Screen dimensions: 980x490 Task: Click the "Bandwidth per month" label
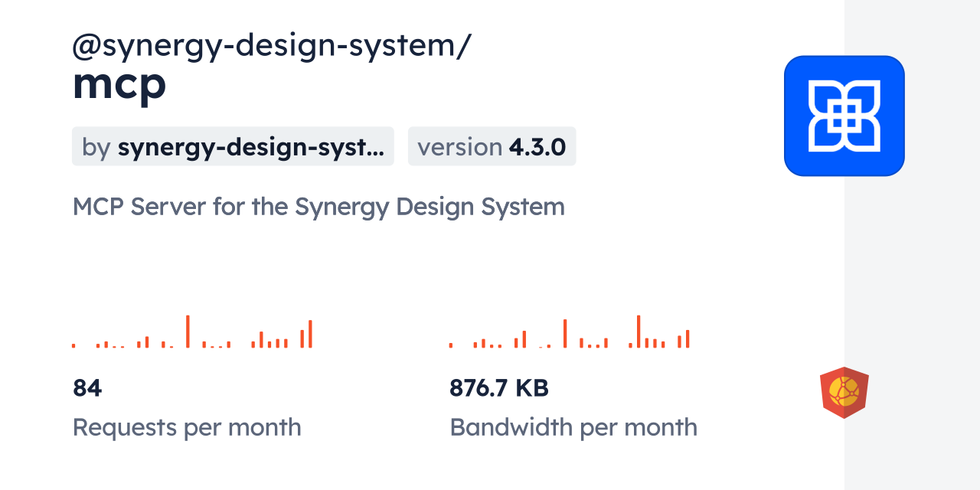pos(573,427)
